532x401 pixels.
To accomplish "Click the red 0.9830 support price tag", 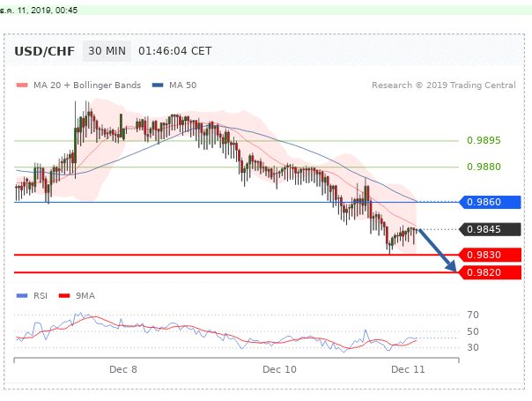I will [x=490, y=255].
